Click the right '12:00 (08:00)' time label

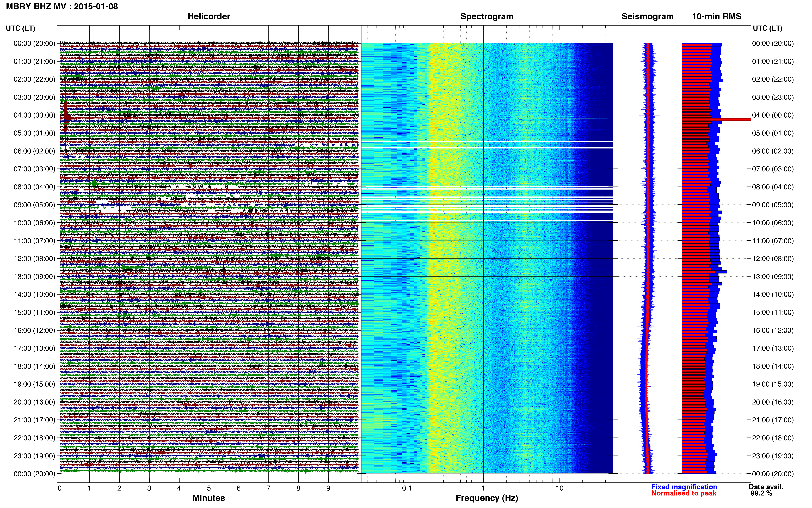pos(773,258)
